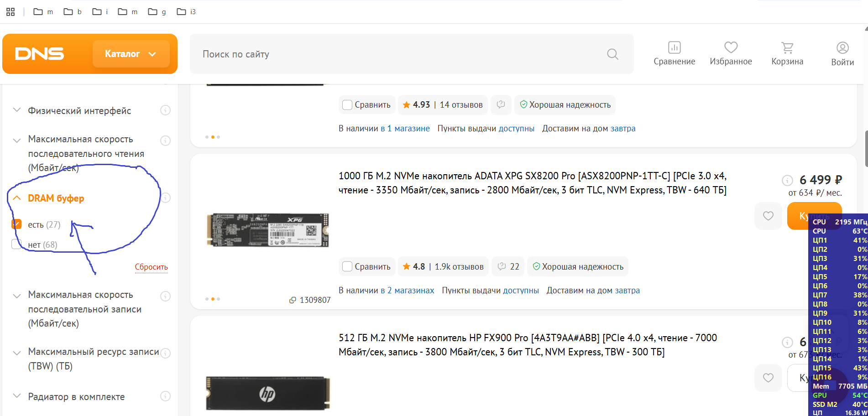
Task: Add HP FX900 Pro to favorites
Action: (768, 378)
